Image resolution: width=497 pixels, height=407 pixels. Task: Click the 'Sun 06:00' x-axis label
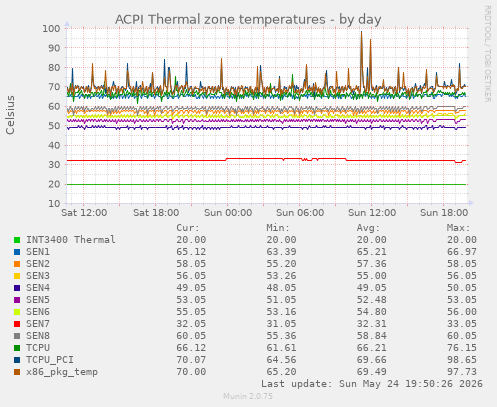click(x=300, y=213)
